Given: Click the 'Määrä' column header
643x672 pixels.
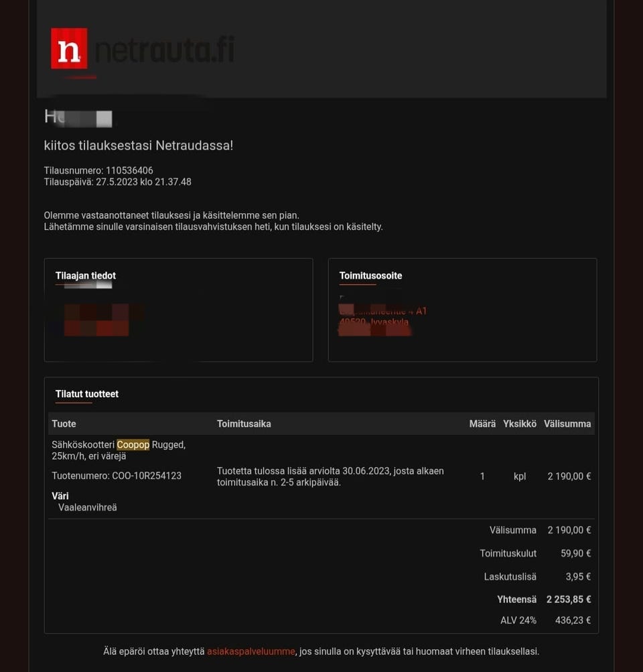Looking at the screenshot, I should click(482, 424).
